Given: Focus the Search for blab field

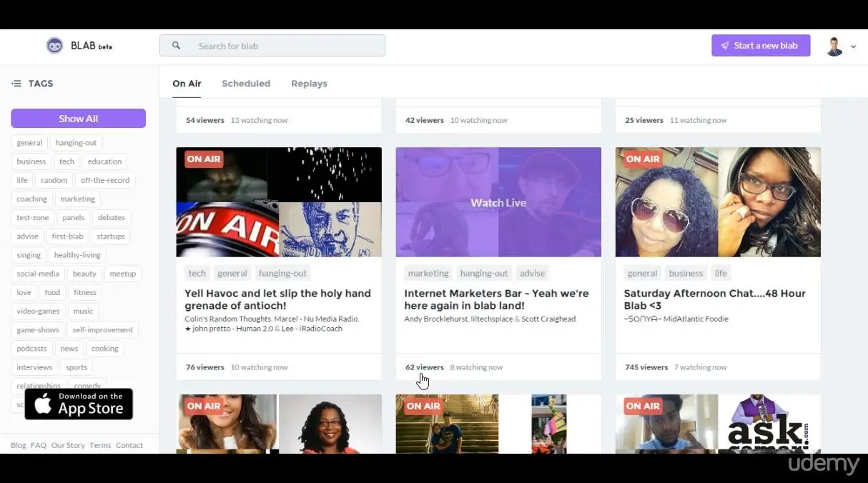Looking at the screenshot, I should pos(272,46).
